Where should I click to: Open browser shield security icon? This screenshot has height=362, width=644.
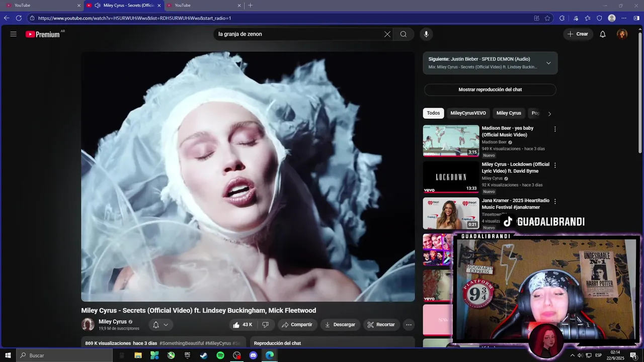pyautogui.click(x=599, y=18)
